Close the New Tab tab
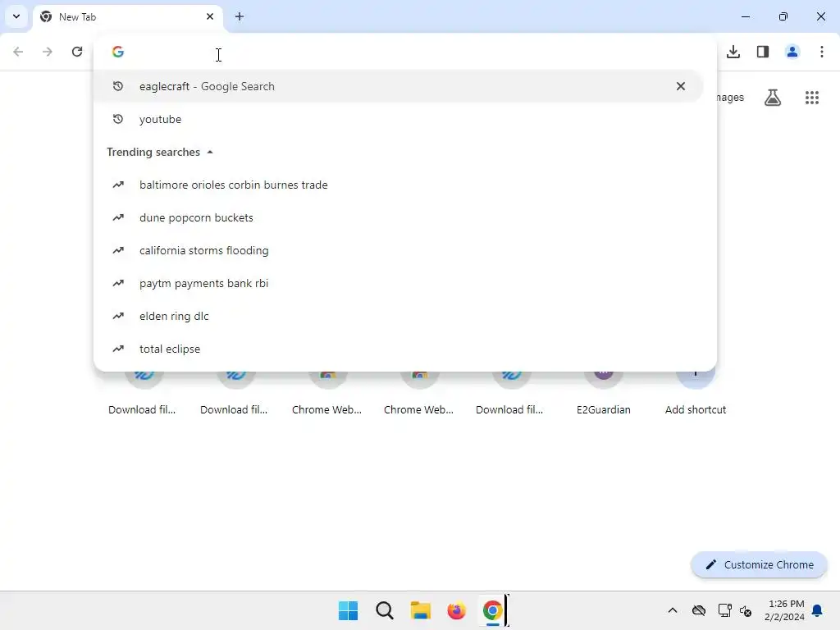Viewport: 840px width, 630px height. [x=210, y=16]
